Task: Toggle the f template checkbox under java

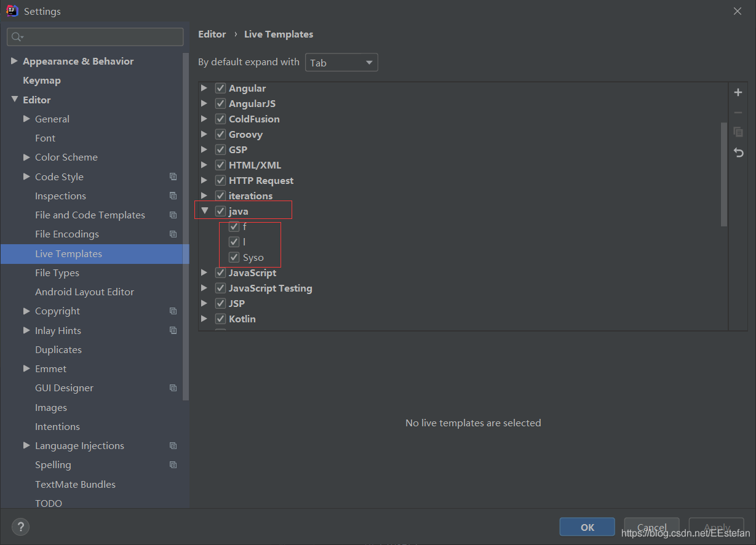Action: 234,226
